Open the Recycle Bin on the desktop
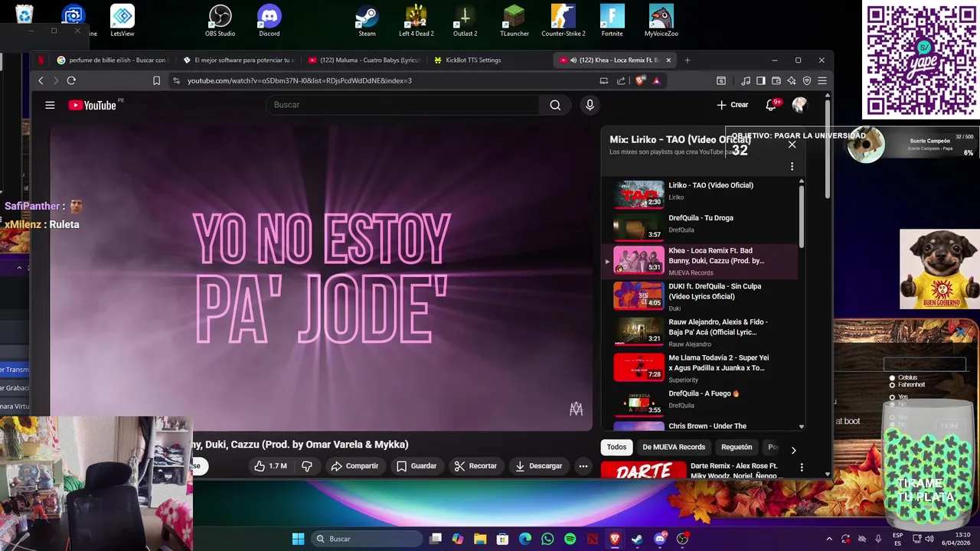 coord(24,15)
